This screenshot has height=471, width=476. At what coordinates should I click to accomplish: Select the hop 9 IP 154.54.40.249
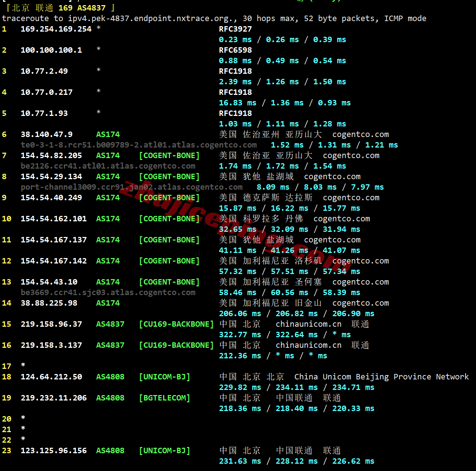tap(51, 198)
